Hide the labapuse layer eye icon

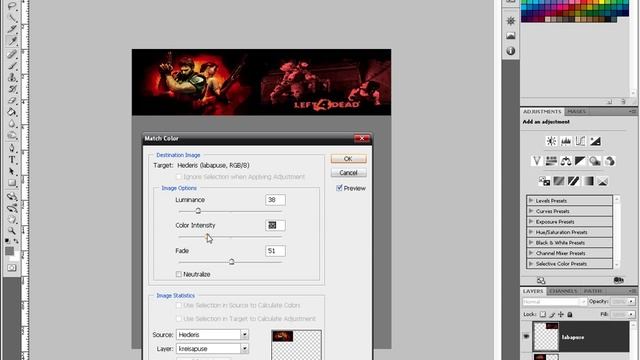point(526,337)
